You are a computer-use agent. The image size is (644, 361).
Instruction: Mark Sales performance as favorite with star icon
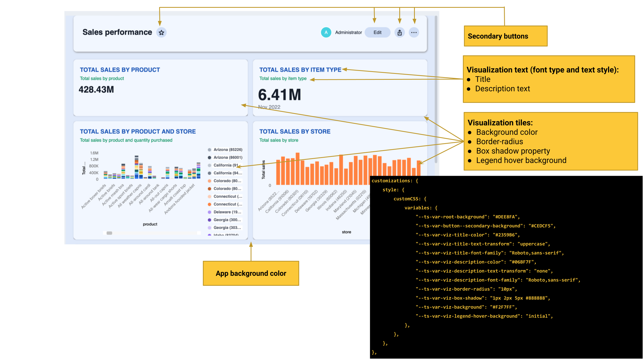[x=161, y=32]
